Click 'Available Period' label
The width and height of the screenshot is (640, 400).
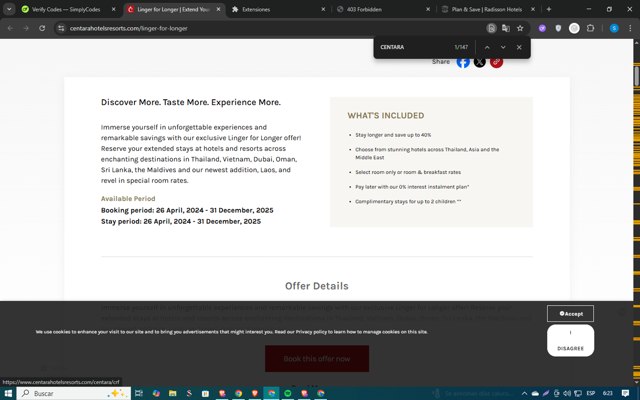click(x=128, y=199)
